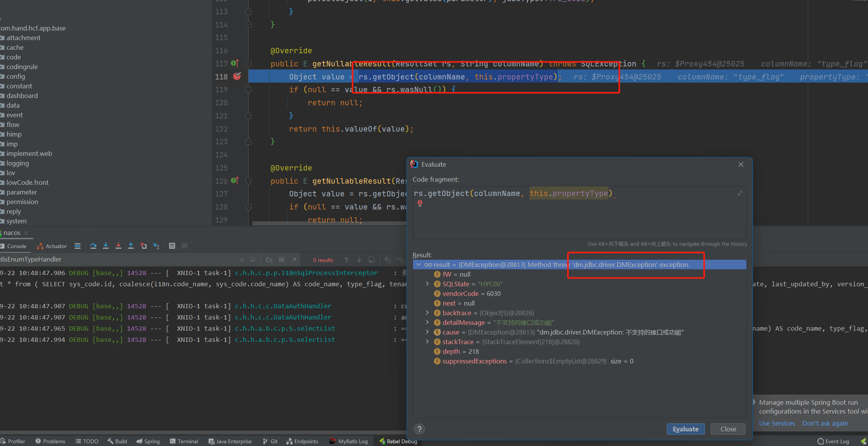The image size is (868, 446).
Task: Click the red Force Step Into icon
Action: tap(118, 246)
